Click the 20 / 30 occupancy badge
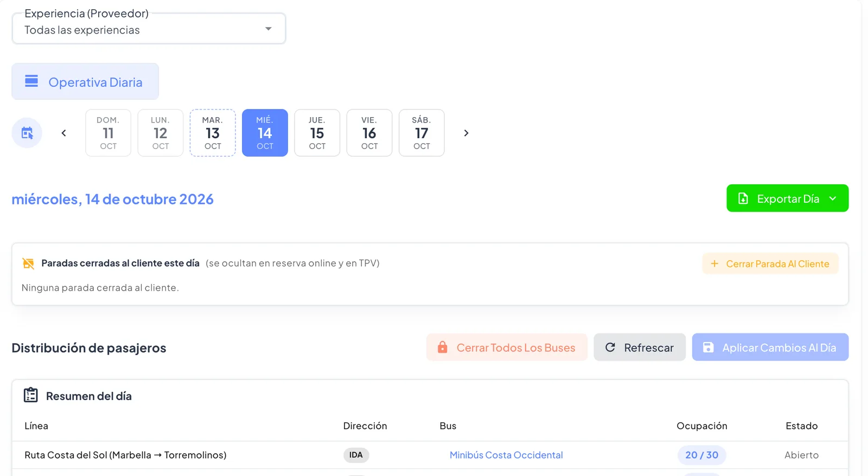Screen dimensions: 868x476 pos(701,455)
